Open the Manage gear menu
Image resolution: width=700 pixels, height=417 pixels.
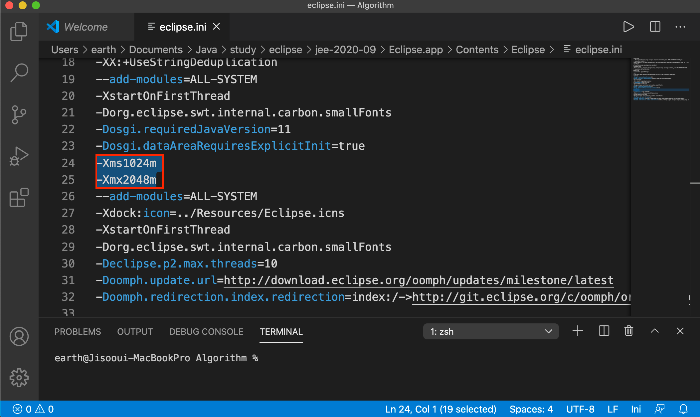pos(19,378)
